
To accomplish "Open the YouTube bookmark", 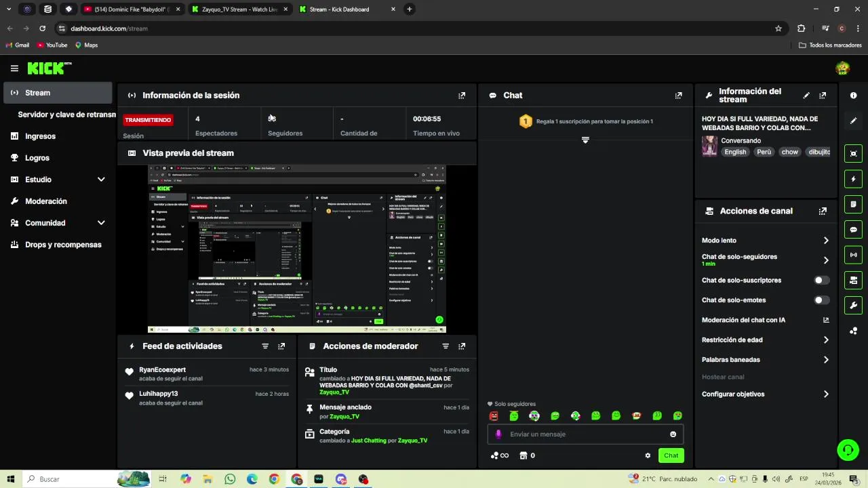I will (x=52, y=45).
